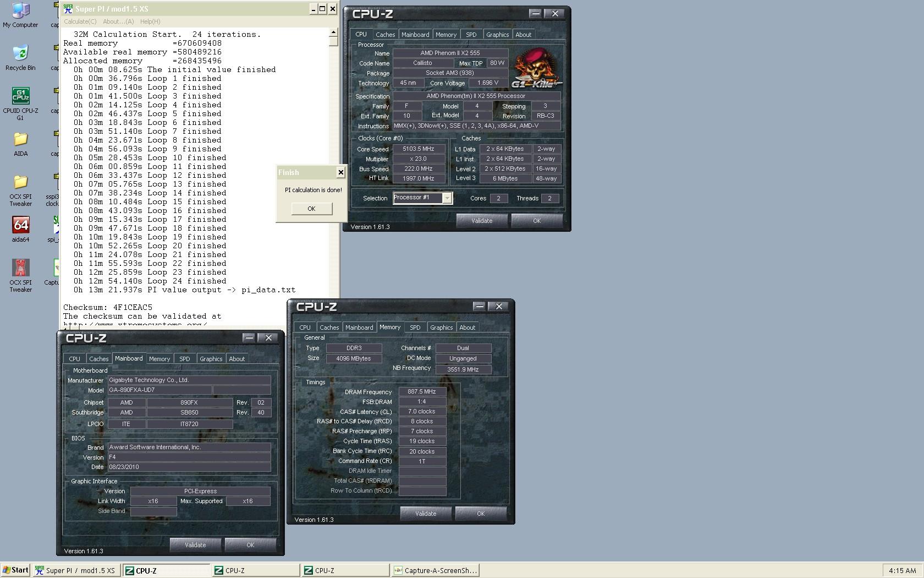The image size is (924, 578).
Task: Open About tab in Memory CPU-Z window
Action: (x=467, y=327)
